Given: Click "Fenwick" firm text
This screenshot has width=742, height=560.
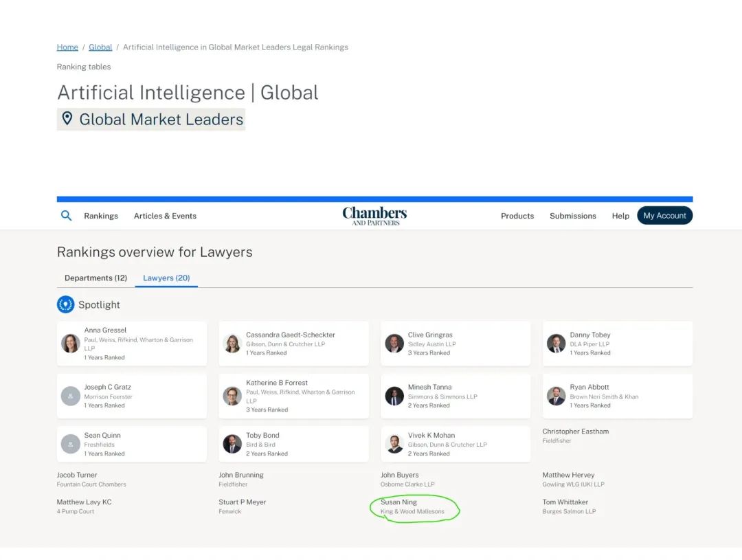Looking at the screenshot, I should 229,511.
